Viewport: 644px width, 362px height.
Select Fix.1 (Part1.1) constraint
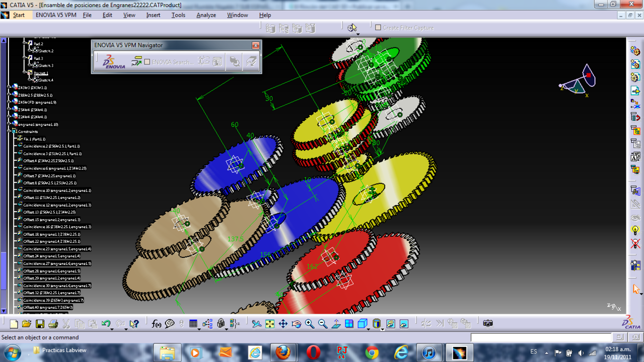34,139
